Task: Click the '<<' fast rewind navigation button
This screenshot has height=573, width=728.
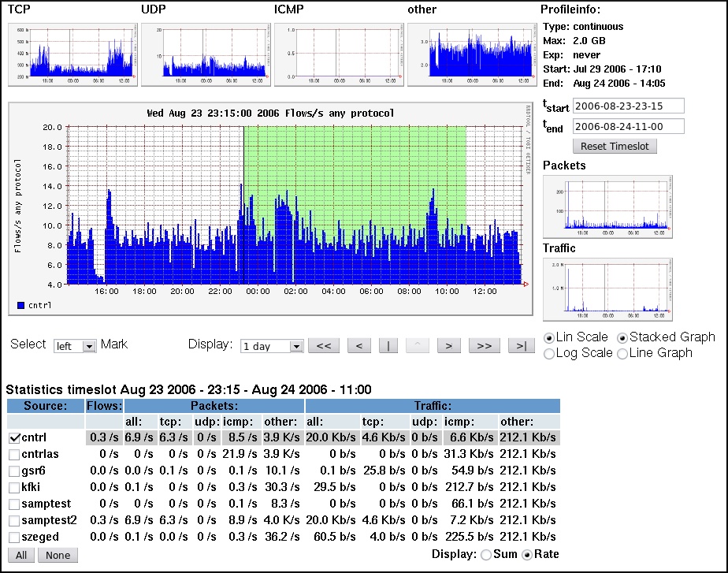Action: coord(323,345)
